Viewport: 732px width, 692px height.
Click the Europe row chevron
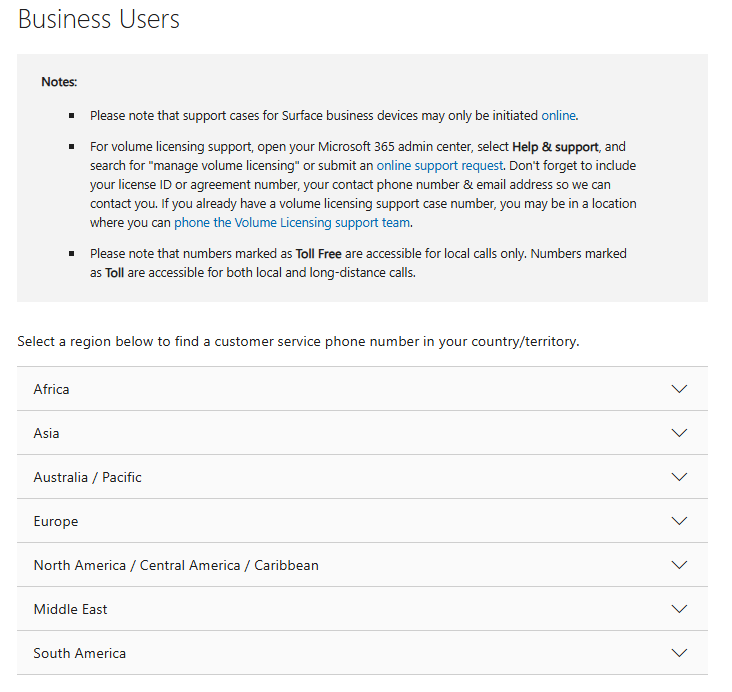point(680,521)
